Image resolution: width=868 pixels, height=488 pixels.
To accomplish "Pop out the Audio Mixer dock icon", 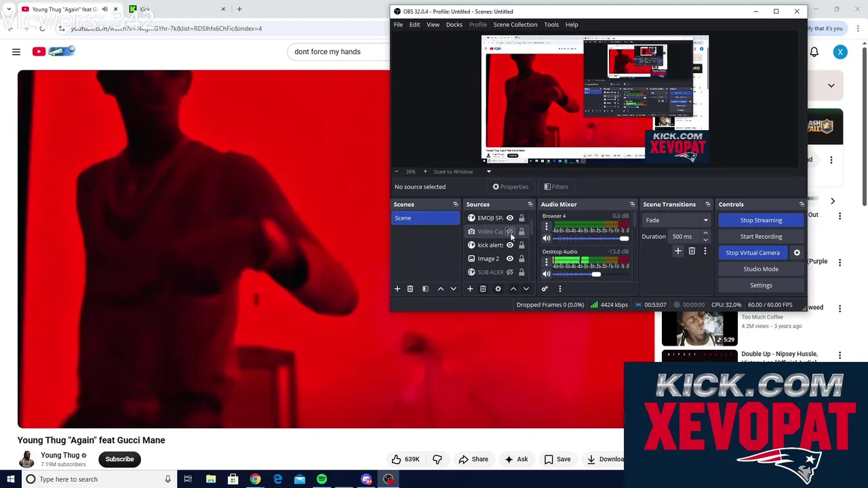I will click(632, 204).
